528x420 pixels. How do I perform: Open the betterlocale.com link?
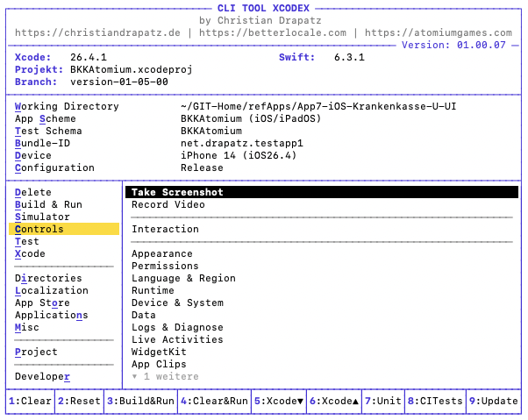pos(273,32)
